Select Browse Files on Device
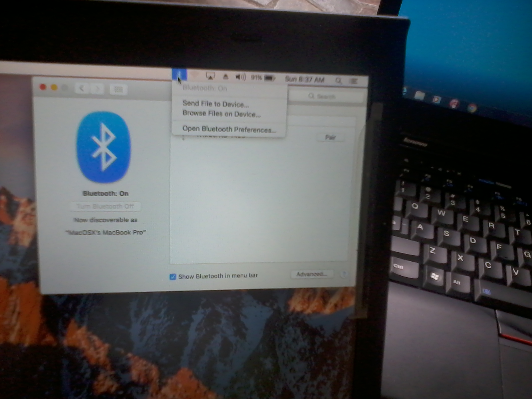This screenshot has height=399, width=532. click(221, 114)
